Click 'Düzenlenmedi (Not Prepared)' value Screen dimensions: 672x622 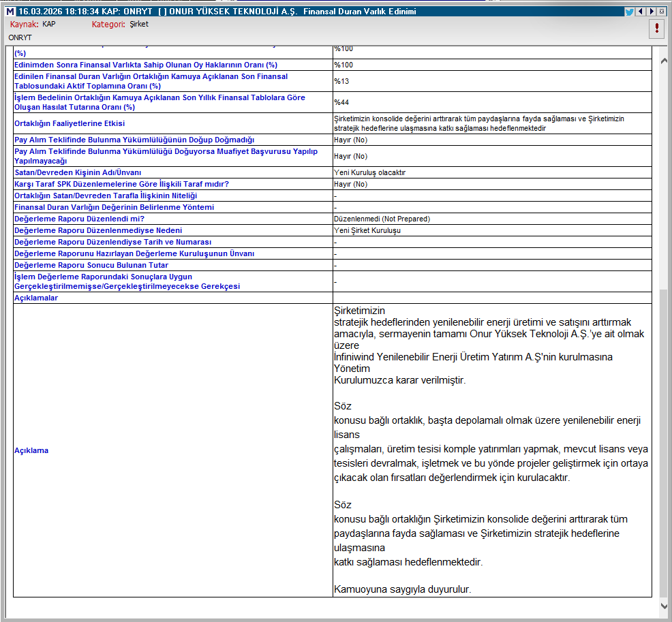tap(382, 219)
